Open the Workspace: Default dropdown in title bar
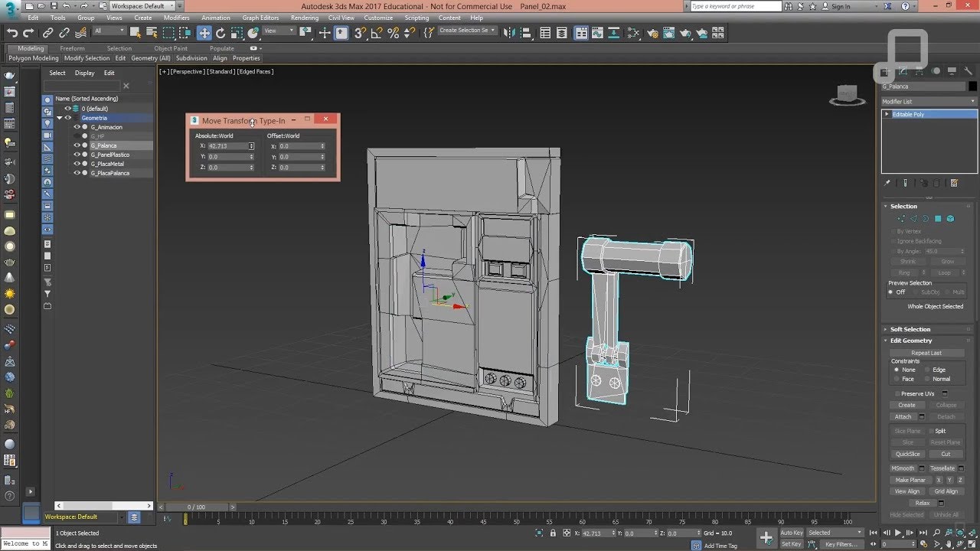The height and width of the screenshot is (551, 980). pos(143,6)
